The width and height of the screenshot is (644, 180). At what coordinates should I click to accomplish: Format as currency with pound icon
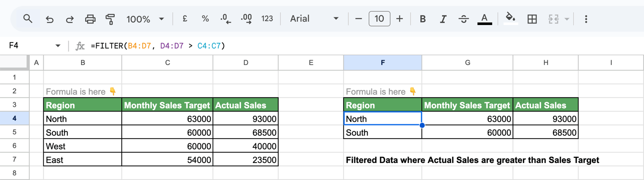[x=185, y=19]
